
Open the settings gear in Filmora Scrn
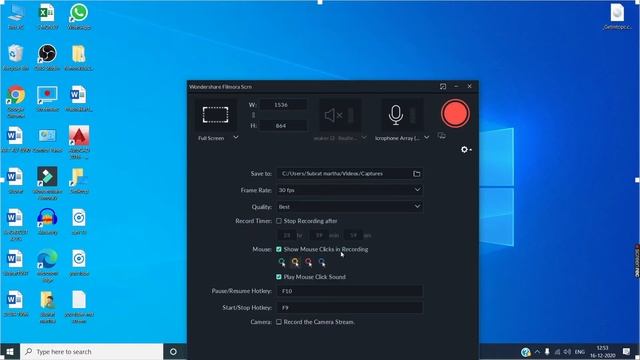pos(464,149)
